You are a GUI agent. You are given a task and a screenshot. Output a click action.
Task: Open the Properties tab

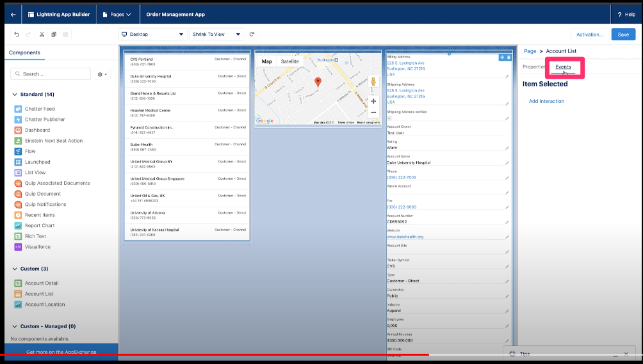533,67
